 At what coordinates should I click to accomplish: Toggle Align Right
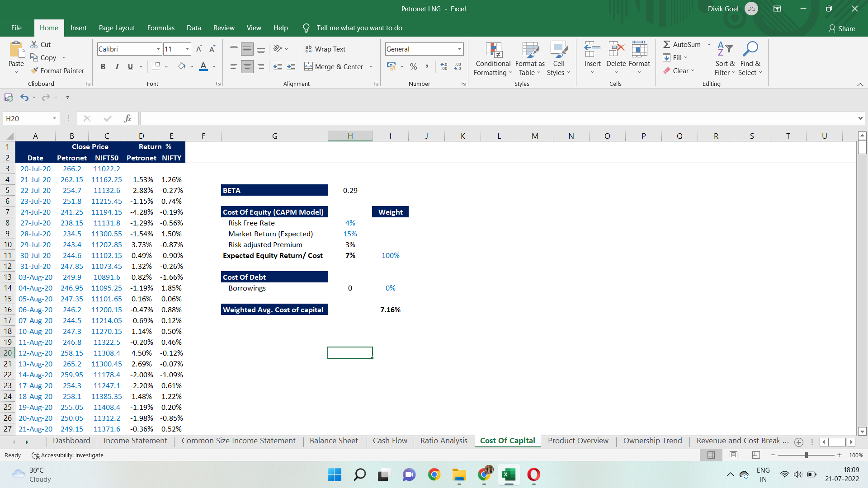click(261, 66)
